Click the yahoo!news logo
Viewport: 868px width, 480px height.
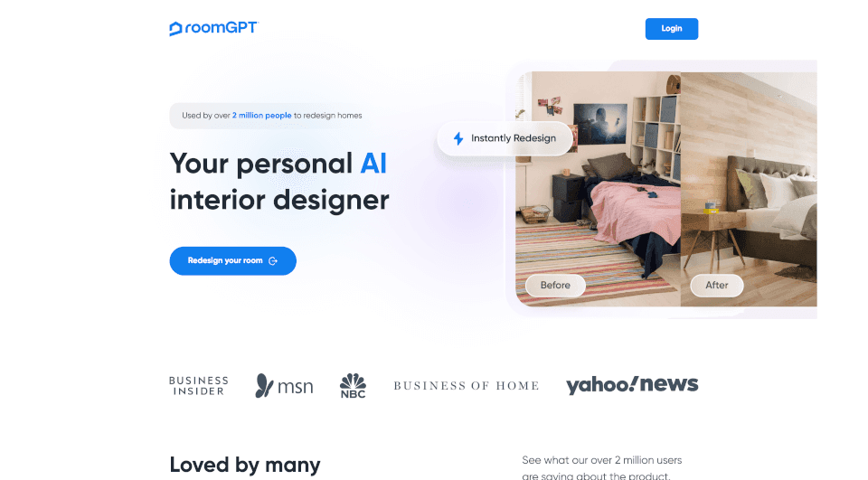(632, 385)
